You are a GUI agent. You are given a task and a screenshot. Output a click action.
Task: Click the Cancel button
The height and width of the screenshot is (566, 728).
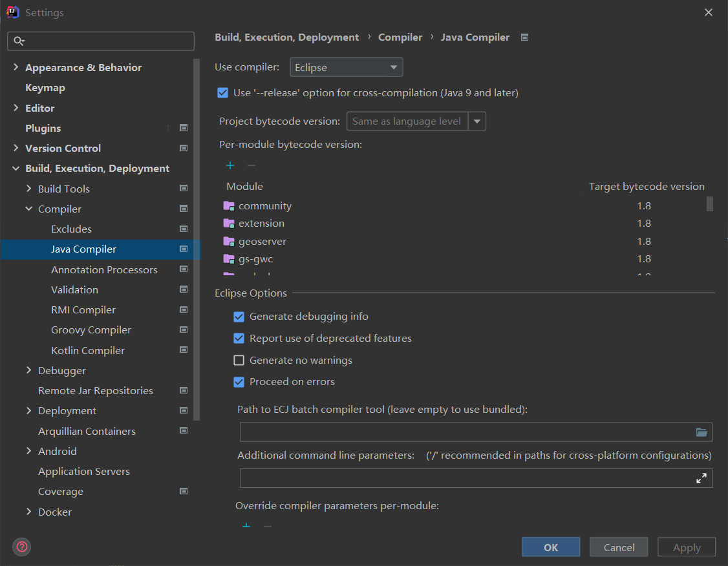coord(619,547)
